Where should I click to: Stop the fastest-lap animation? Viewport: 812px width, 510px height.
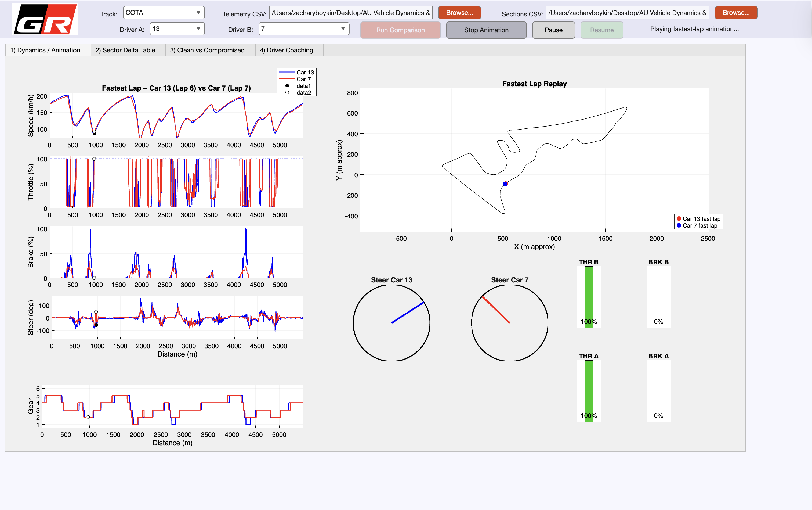(486, 30)
